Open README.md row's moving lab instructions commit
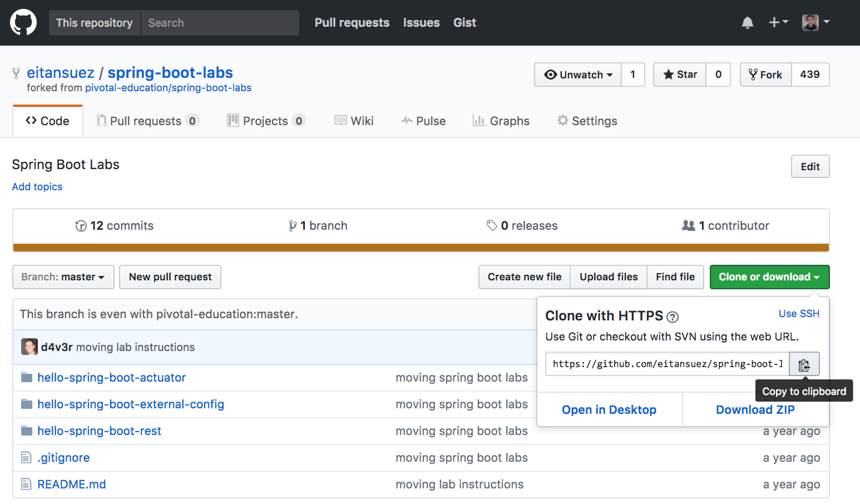This screenshot has height=504, width=860. coord(459,485)
